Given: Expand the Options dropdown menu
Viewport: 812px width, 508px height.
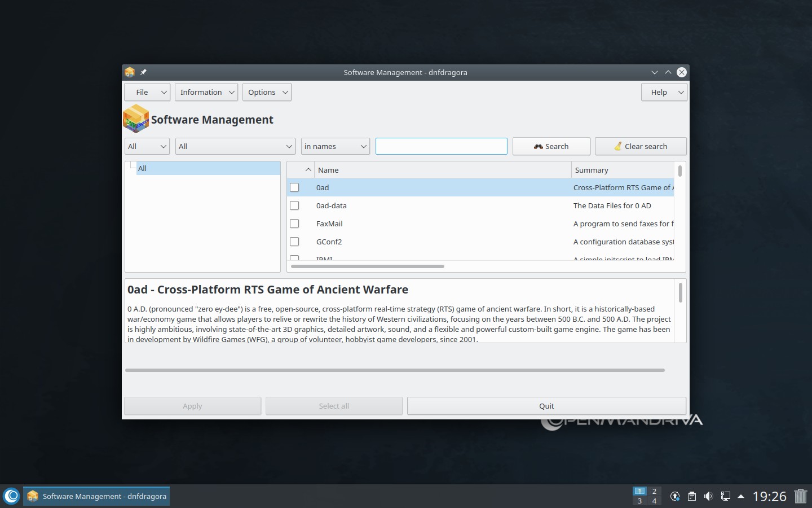Looking at the screenshot, I should [267, 92].
